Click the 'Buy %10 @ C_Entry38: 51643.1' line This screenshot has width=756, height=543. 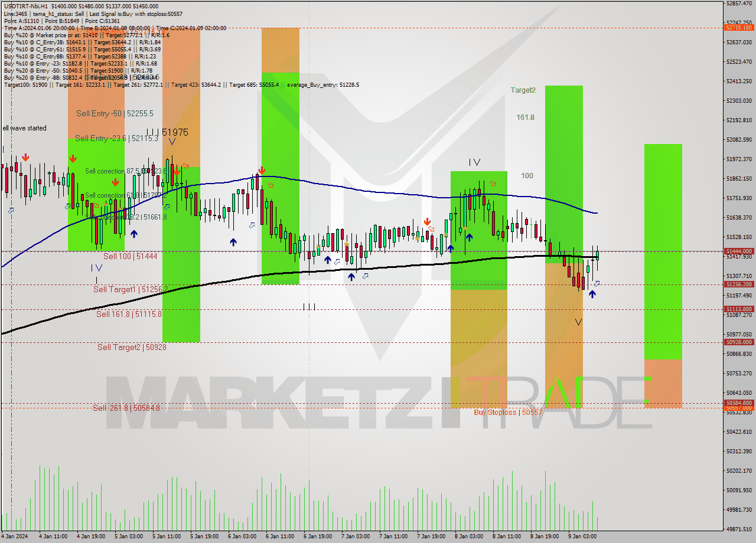pyautogui.click(x=83, y=42)
